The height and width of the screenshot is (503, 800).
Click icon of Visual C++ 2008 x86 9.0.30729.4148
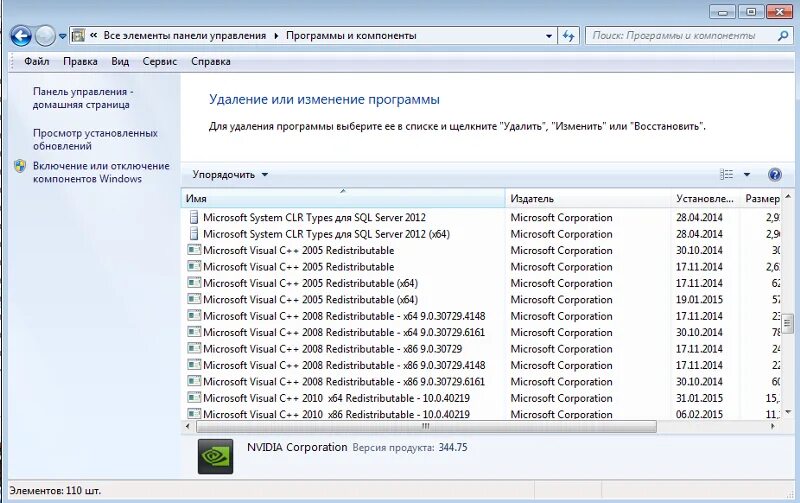[x=194, y=365]
